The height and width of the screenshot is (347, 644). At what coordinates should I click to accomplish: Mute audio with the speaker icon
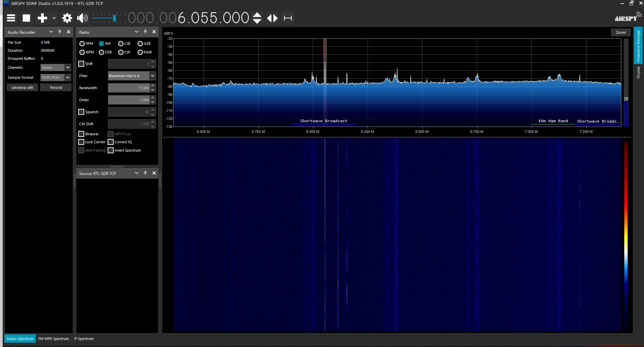tap(83, 18)
